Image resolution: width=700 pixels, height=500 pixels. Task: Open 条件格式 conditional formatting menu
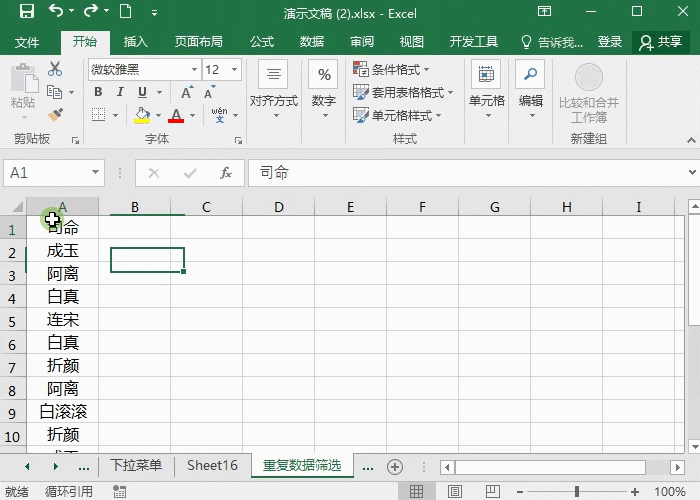391,69
